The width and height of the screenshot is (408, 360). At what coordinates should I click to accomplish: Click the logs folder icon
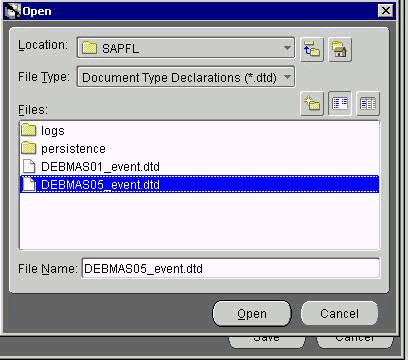coord(28,130)
